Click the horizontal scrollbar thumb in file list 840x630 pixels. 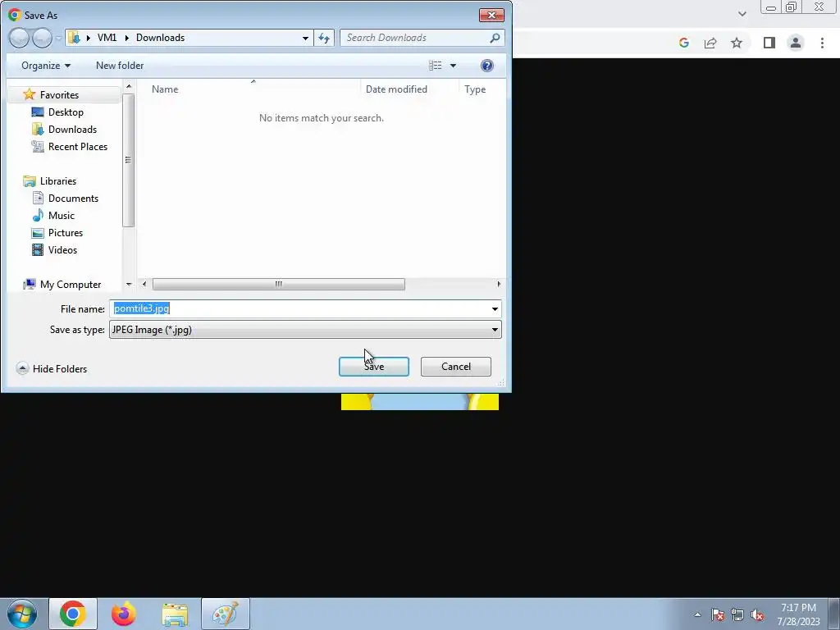point(279,284)
